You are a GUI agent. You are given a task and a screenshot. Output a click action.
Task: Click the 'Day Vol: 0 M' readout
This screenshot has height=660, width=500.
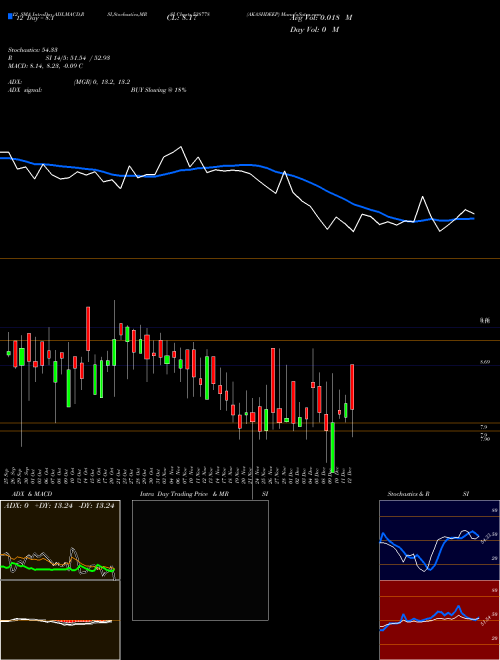pos(314,29)
